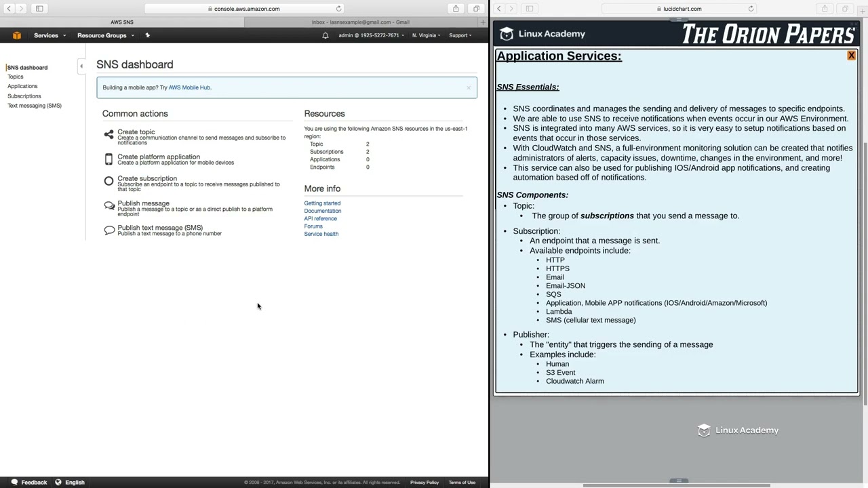Click the Create subscription circle icon
Image resolution: width=868 pixels, height=488 pixels.
(x=108, y=181)
